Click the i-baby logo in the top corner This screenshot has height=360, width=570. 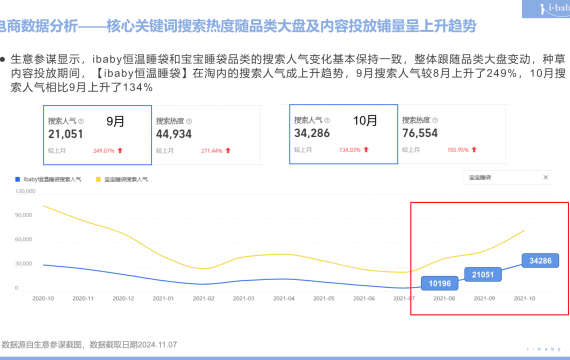546,9
